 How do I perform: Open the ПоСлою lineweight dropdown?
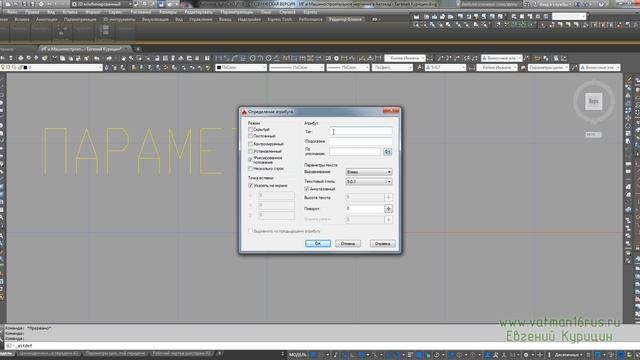(348, 67)
